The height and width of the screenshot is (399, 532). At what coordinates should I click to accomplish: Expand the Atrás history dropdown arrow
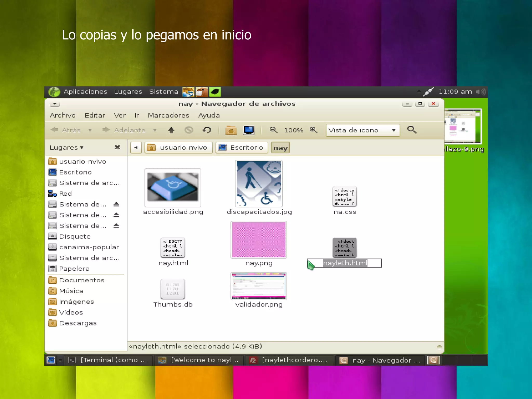90,130
